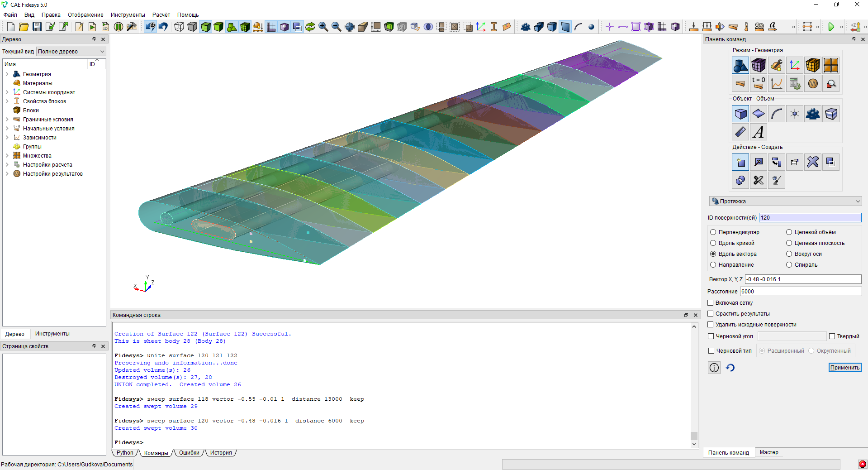This screenshot has width=868, height=470.
Task: Expand the Системы координат tree node
Action: tap(7, 92)
